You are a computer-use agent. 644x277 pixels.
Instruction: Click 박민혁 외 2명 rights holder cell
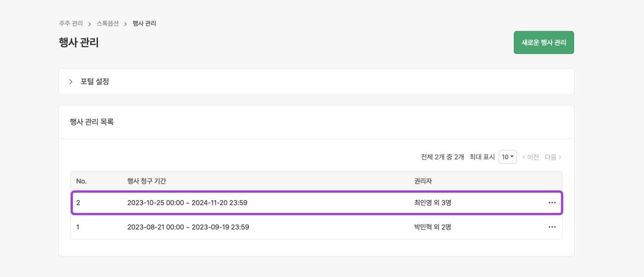pyautogui.click(x=432, y=227)
